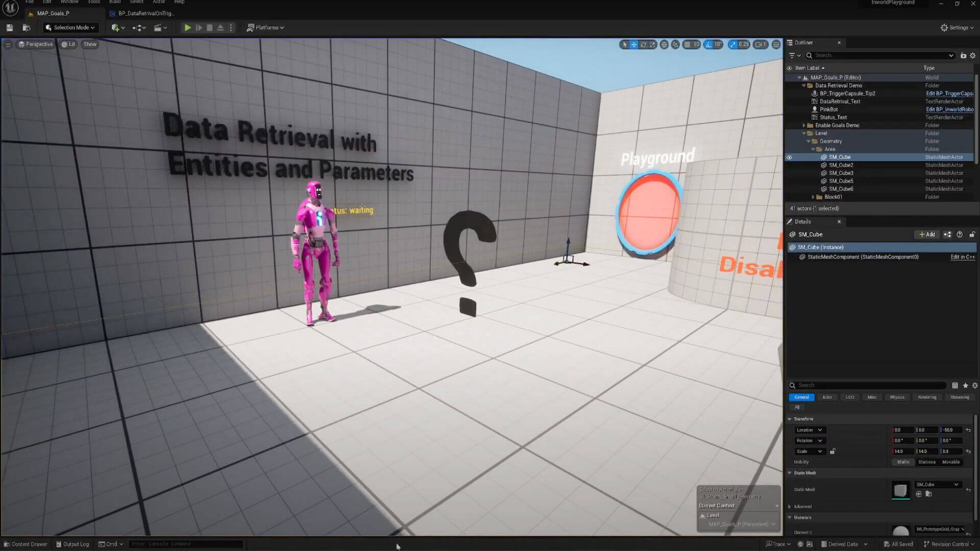The width and height of the screenshot is (980, 551).
Task: Toggle the favorites star filter in Details
Action: [x=965, y=385]
